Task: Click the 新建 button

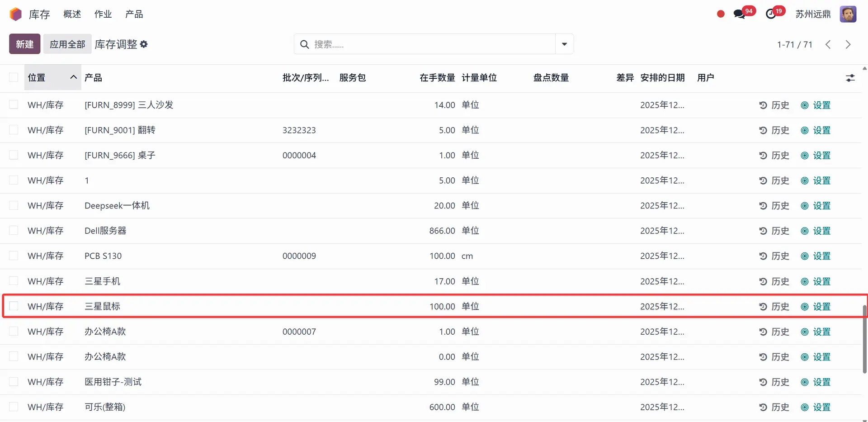Action: (x=24, y=44)
